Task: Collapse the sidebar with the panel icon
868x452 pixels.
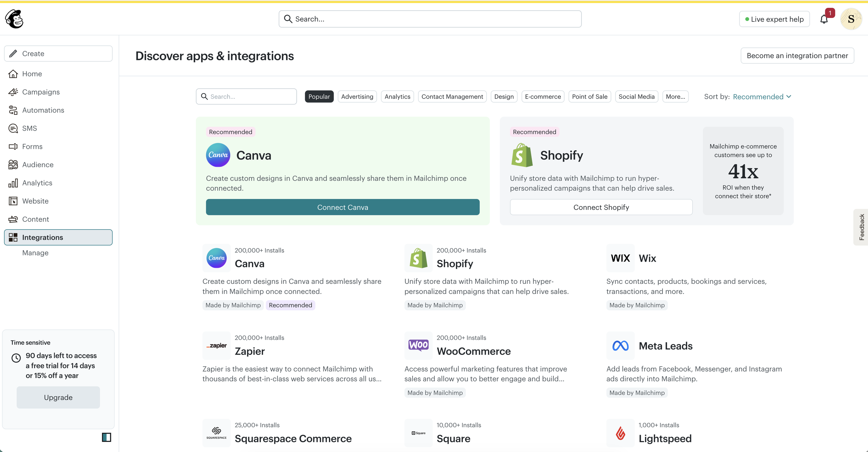Action: tap(106, 437)
